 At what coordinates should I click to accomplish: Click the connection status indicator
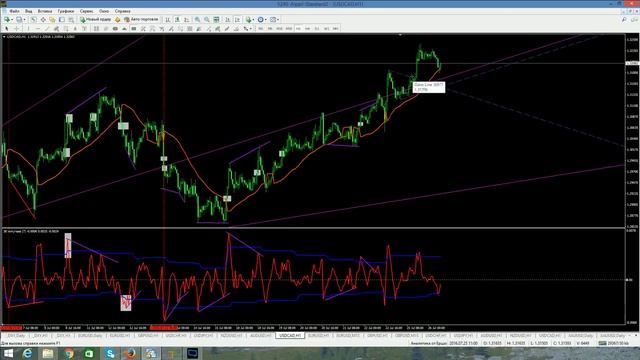click(x=613, y=343)
